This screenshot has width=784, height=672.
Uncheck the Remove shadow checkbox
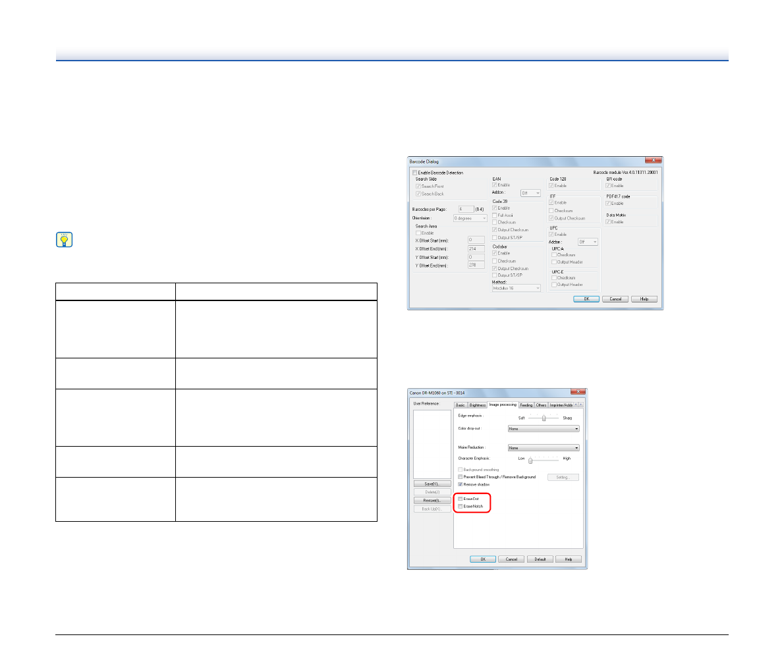pos(461,484)
